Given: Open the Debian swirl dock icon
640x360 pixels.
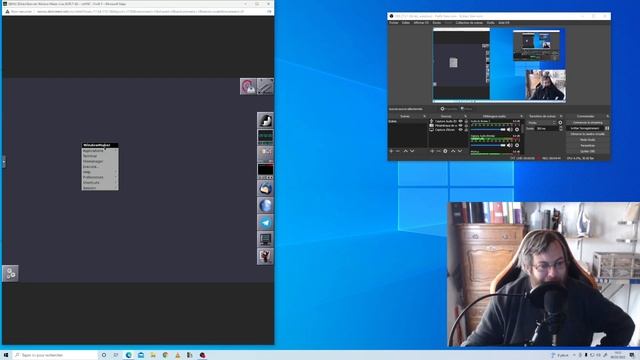Looking at the screenshot, I should click(248, 87).
